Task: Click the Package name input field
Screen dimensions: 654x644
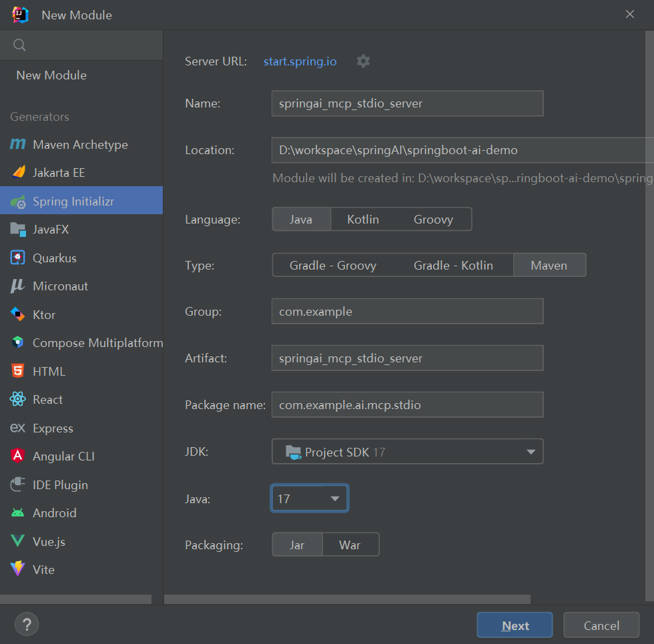Action: (407, 405)
